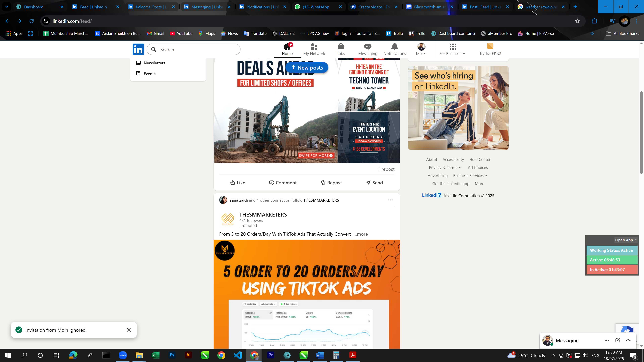Expand For Business menu
The height and width of the screenshot is (362, 644).
coord(452,49)
